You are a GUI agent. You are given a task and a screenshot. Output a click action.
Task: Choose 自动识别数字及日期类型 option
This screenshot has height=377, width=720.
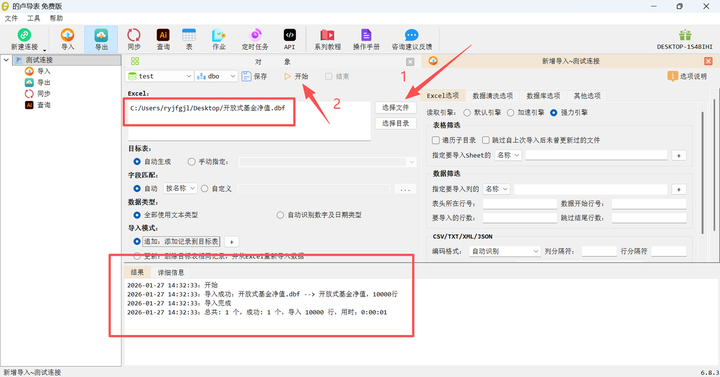(x=280, y=215)
